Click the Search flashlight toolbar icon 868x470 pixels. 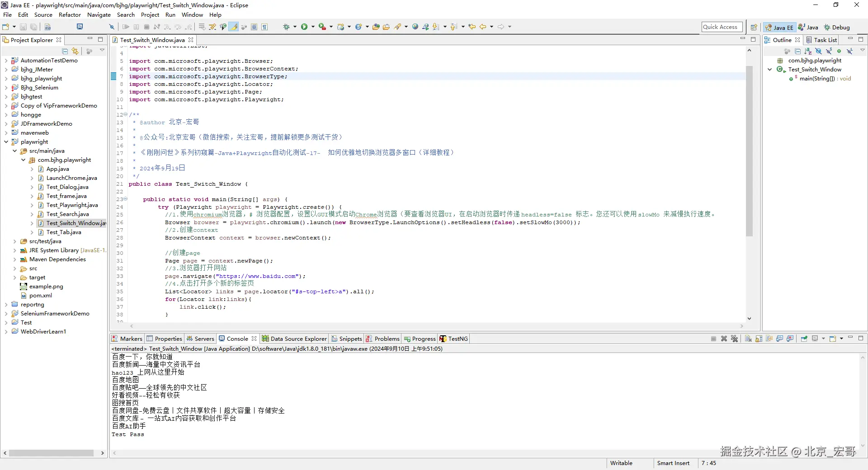coord(397,27)
